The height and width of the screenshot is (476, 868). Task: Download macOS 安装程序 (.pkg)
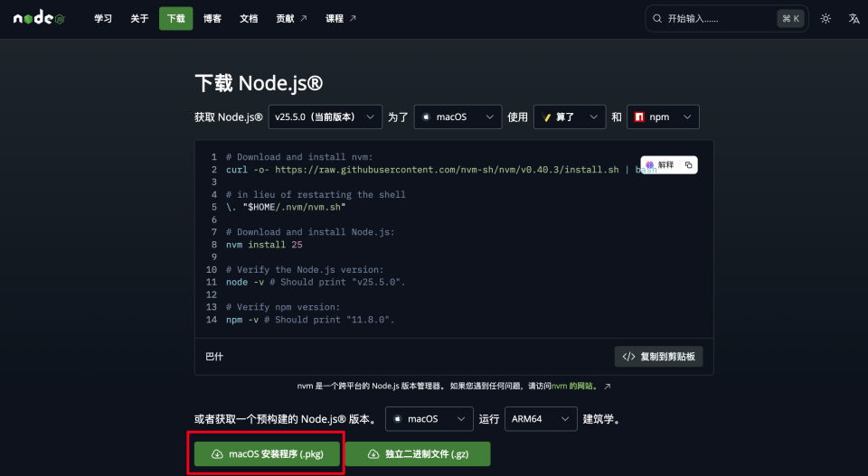(x=267, y=454)
